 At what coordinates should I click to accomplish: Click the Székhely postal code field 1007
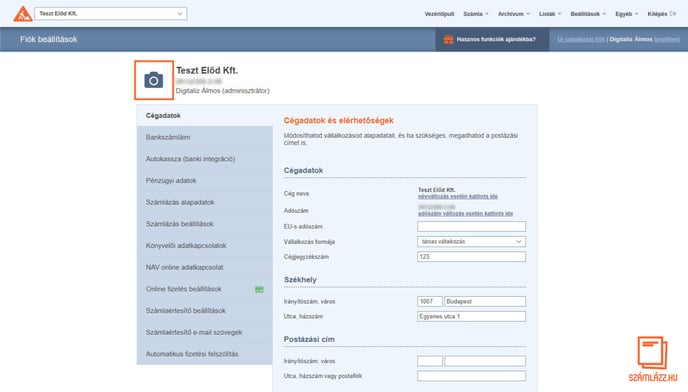tap(430, 302)
